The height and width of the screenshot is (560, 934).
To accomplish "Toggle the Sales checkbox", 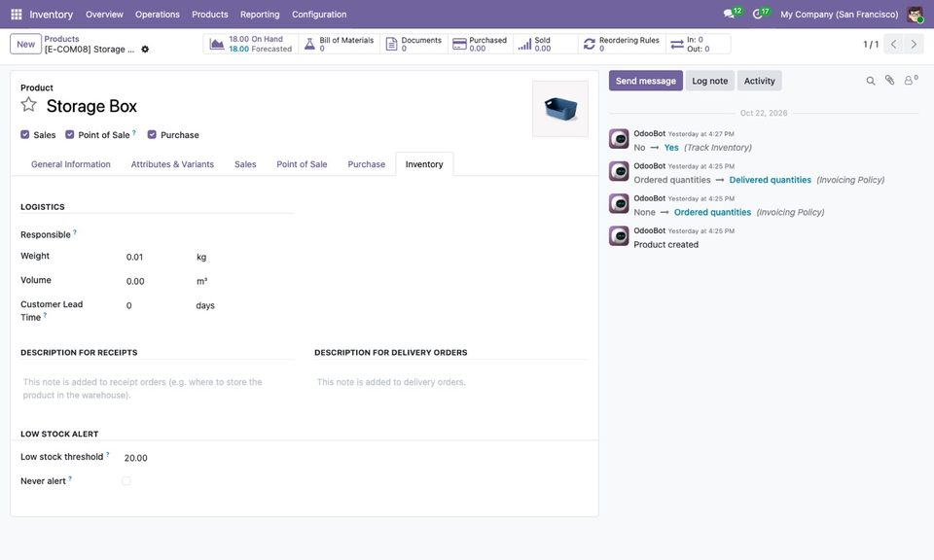I will [x=25, y=134].
